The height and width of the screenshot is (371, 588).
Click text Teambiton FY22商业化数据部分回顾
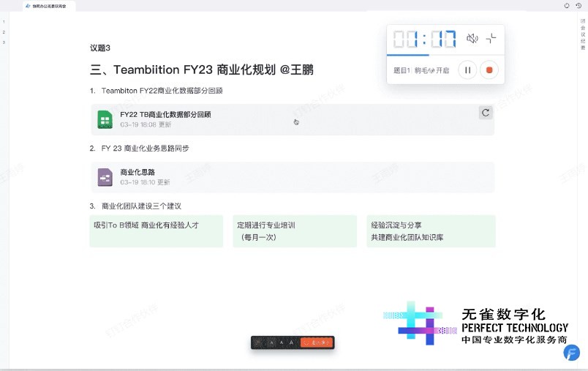coord(162,91)
